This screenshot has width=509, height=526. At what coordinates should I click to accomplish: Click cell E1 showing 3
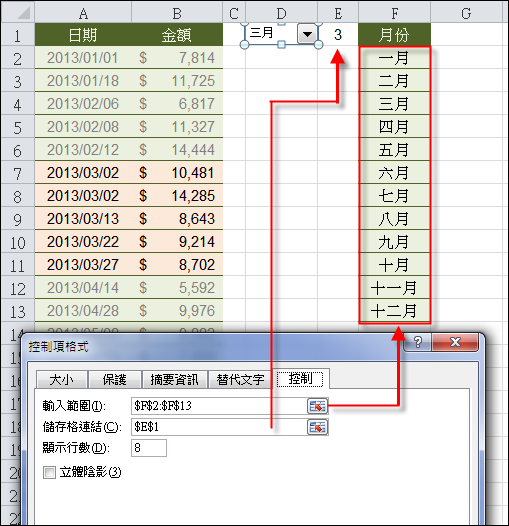[338, 35]
